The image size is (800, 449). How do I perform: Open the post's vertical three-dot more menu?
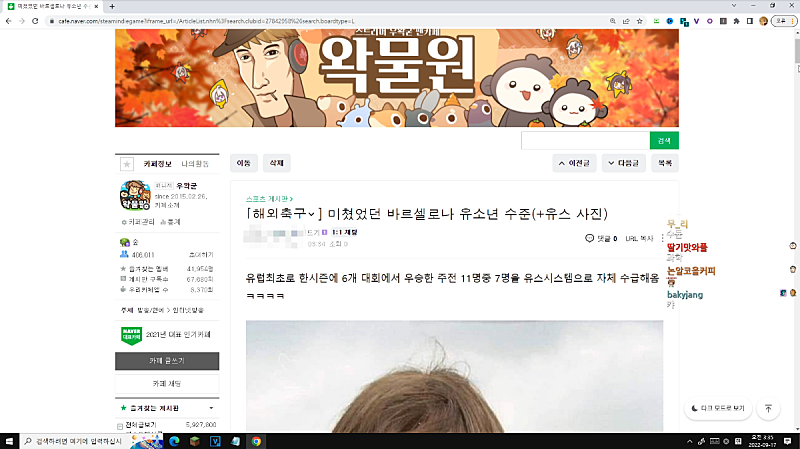pos(662,238)
